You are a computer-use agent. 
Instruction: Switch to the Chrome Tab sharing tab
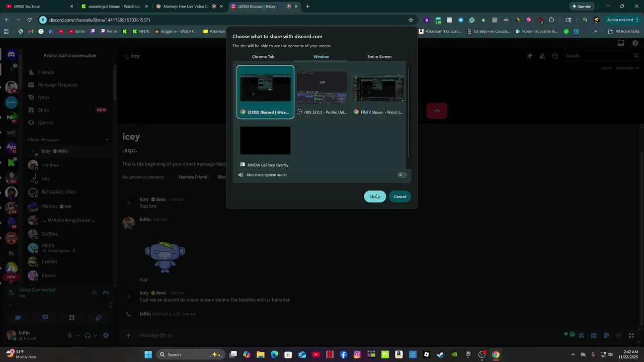(x=263, y=57)
